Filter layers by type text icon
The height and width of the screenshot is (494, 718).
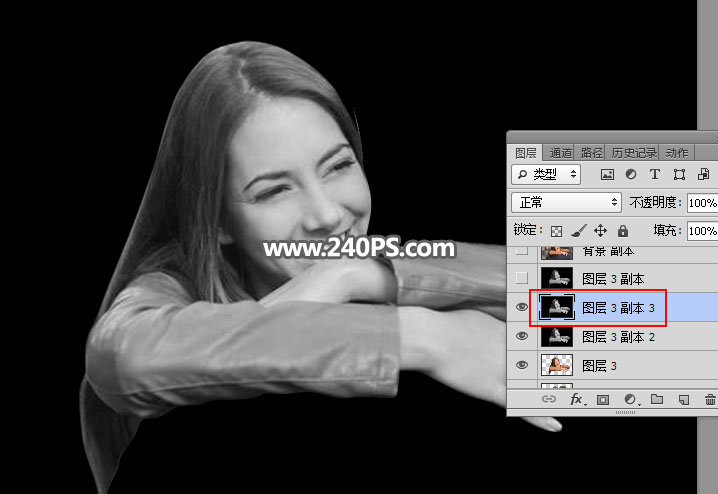[x=655, y=174]
